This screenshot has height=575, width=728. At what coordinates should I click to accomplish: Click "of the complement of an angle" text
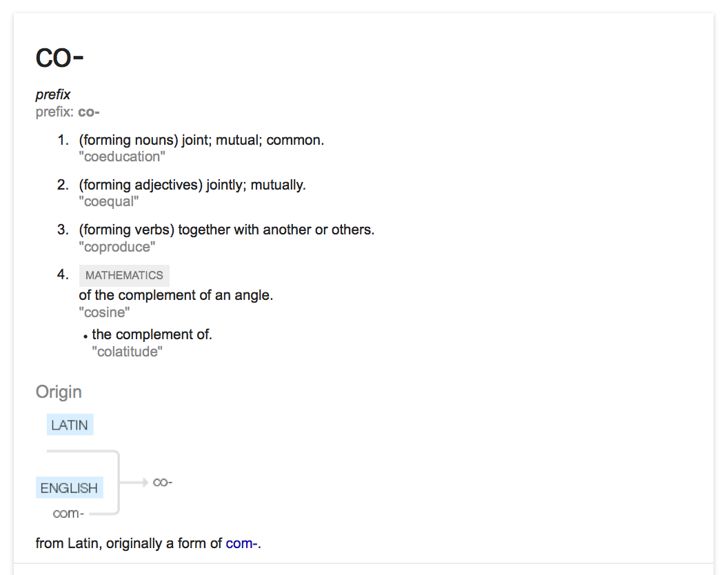click(x=176, y=295)
